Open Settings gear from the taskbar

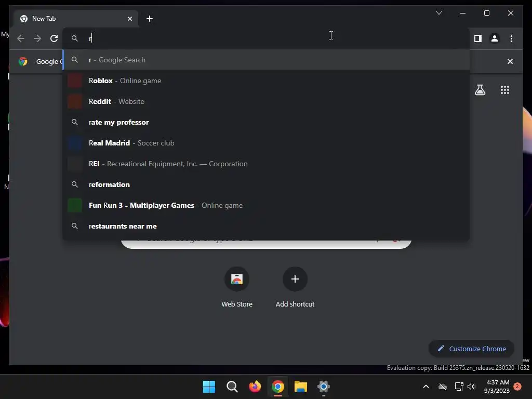pos(324,387)
